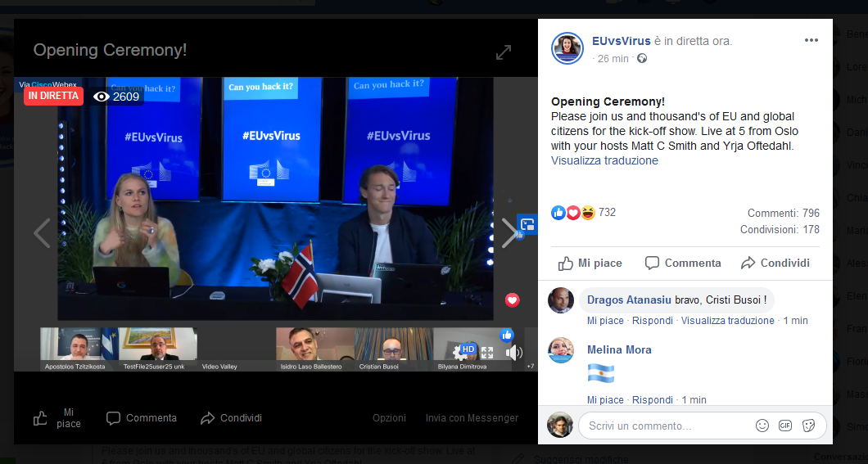This screenshot has width=868, height=464.
Task: Like Dragos Atanasiu's comment
Action: (x=605, y=321)
